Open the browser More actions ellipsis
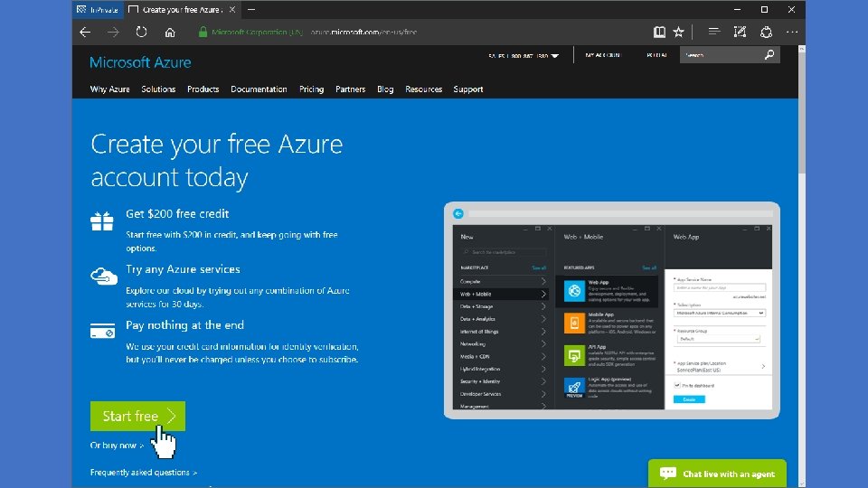The image size is (868, 488). tap(792, 33)
